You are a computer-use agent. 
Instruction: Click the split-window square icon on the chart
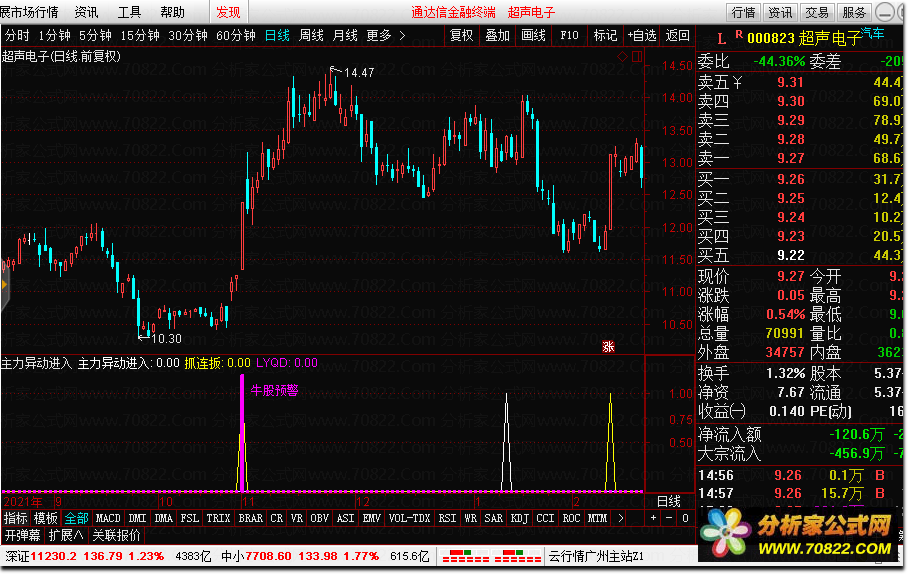(x=637, y=56)
